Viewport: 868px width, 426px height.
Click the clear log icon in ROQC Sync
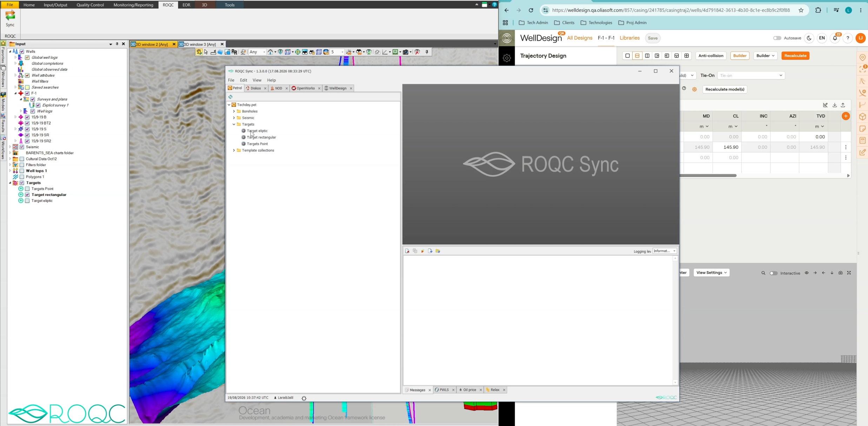407,251
